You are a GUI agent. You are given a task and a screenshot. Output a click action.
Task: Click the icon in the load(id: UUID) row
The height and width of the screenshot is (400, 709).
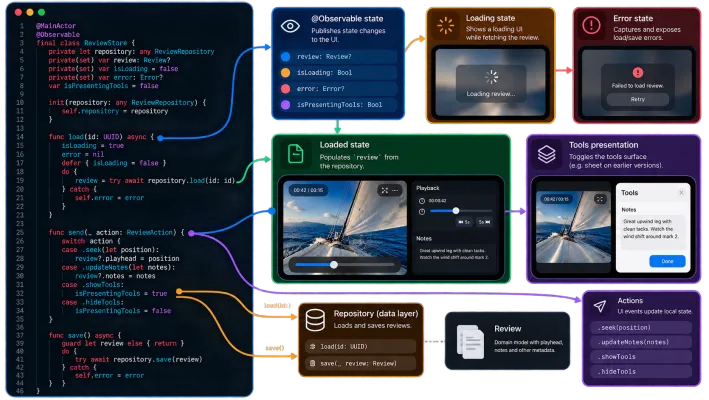(312, 347)
